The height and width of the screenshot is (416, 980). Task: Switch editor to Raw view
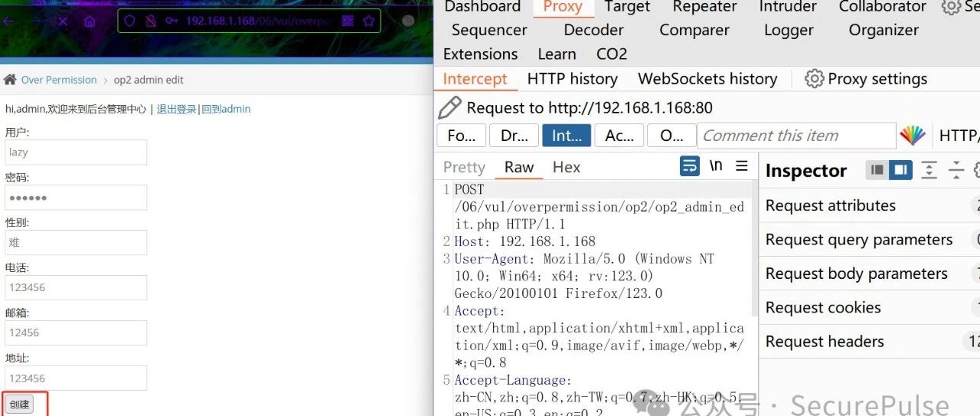[x=519, y=167]
